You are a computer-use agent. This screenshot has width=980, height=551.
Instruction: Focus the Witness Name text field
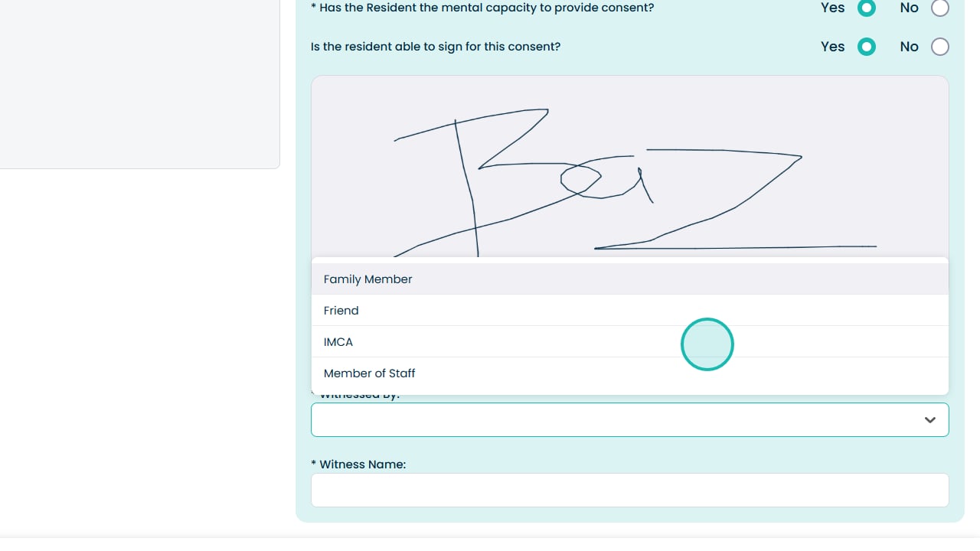[629, 490]
